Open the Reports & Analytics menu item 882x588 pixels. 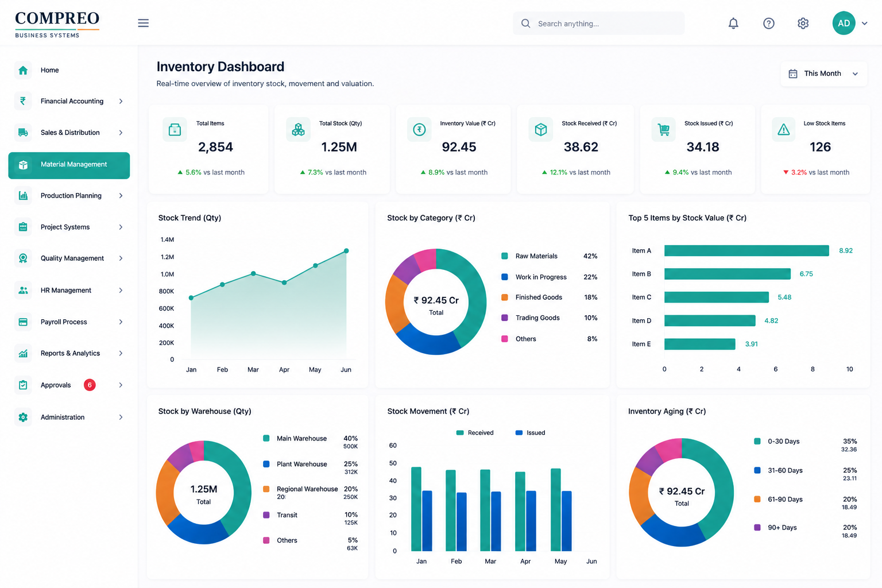(x=69, y=353)
